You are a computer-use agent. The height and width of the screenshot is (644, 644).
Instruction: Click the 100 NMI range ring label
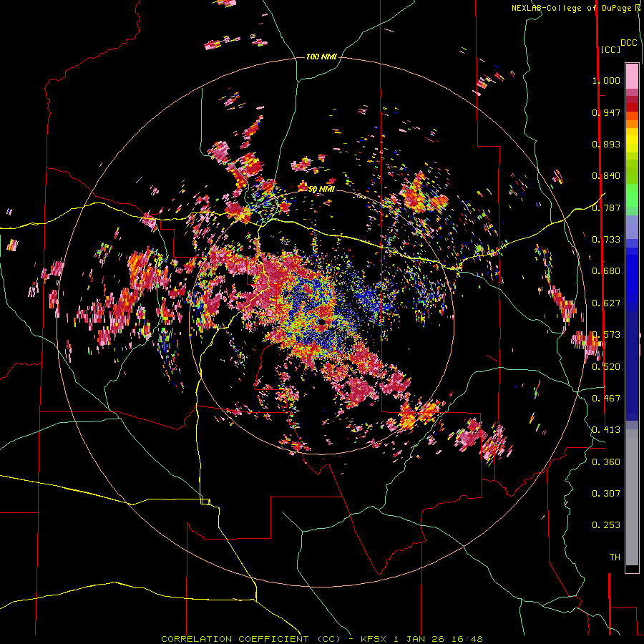point(321,57)
